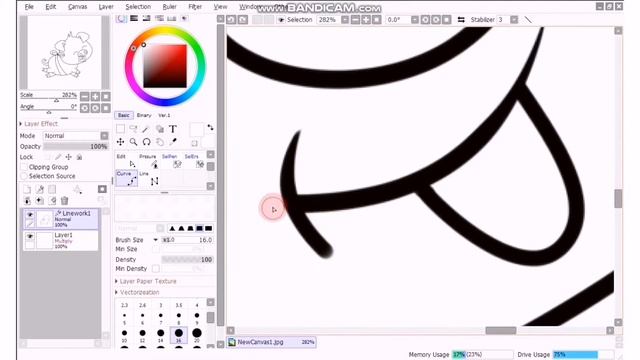Select the Layer1 layer
Viewport: 640px width, 360px height.
pyautogui.click(x=61, y=240)
